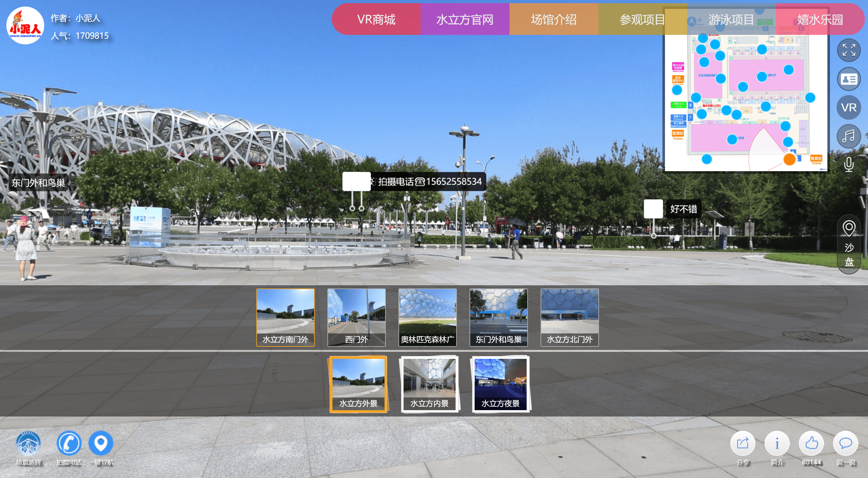Click the blue dot outside map's bottom-left corner

[x=707, y=159]
